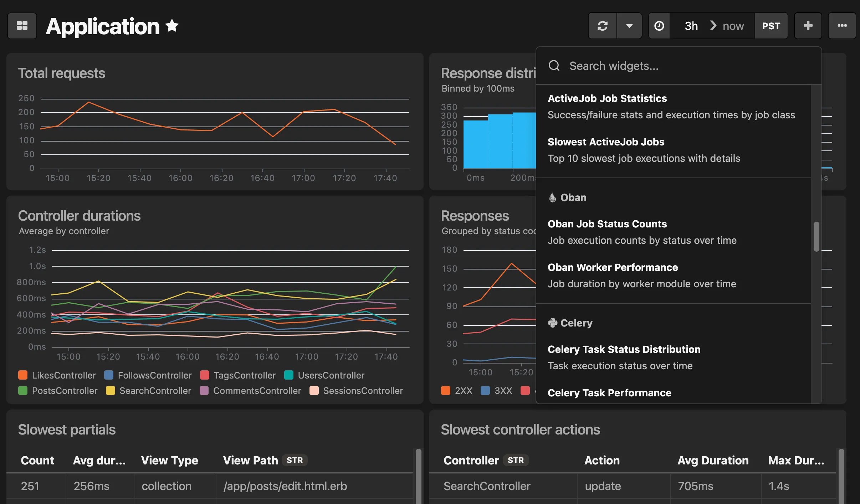Click the search magnifier icon
This screenshot has width=860, height=504.
point(554,66)
